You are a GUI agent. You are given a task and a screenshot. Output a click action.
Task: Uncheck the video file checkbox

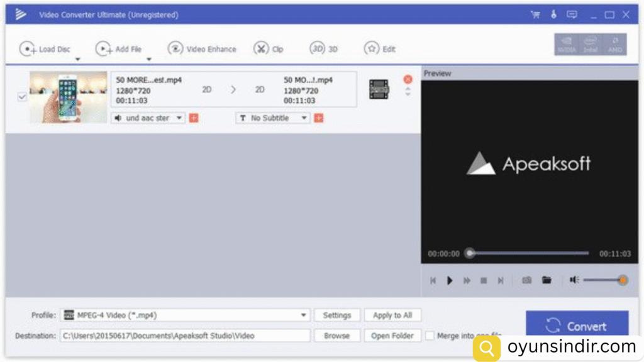pos(22,97)
